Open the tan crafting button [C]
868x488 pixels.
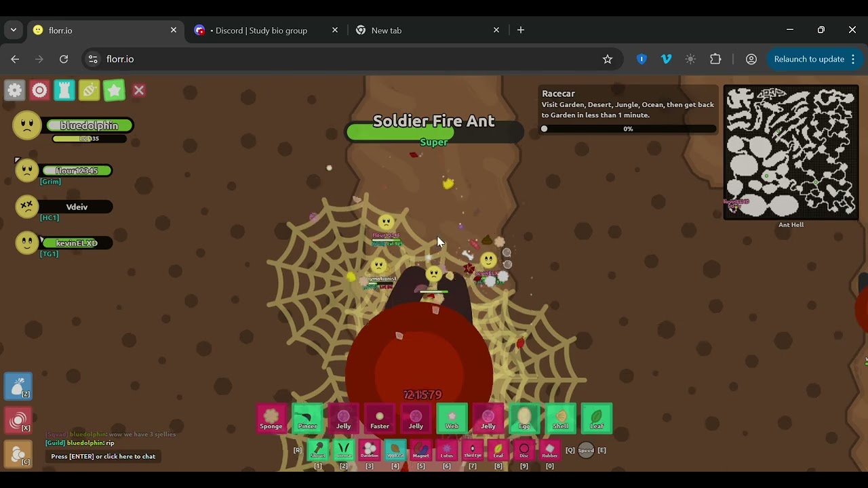(x=18, y=453)
